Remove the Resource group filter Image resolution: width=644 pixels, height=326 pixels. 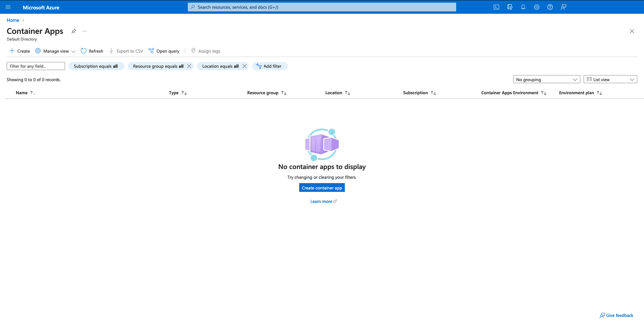189,66
